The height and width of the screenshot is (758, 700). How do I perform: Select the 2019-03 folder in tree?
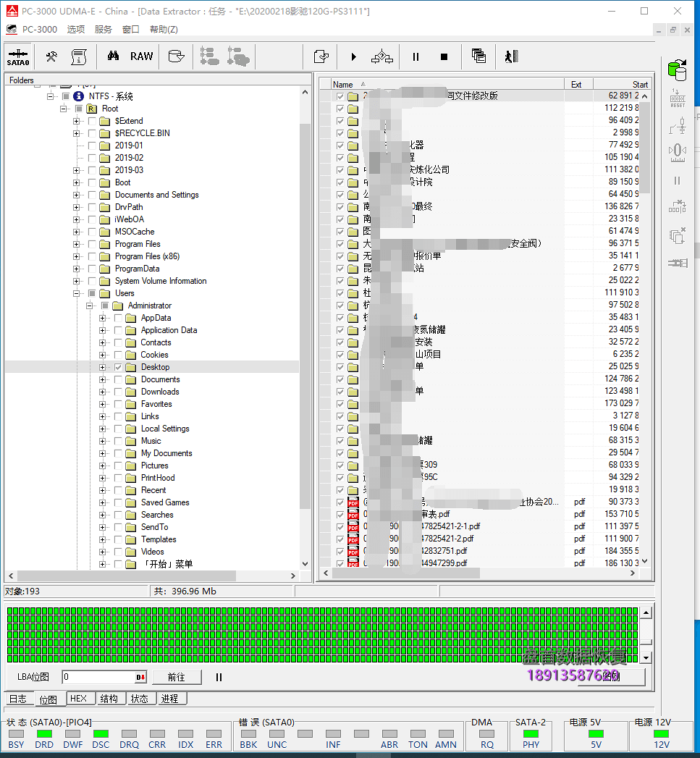point(129,170)
